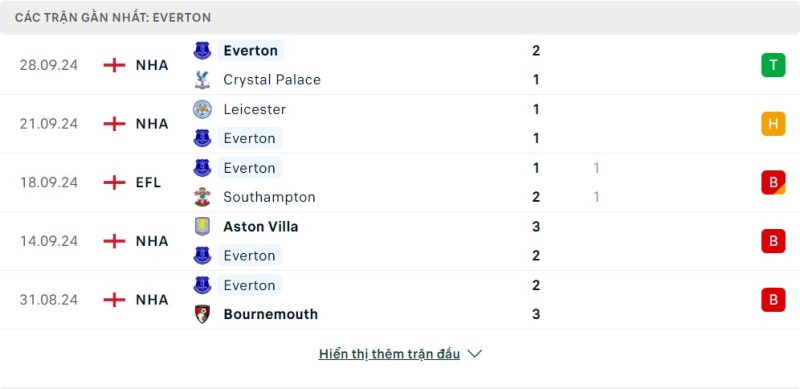Click the Southampton club crest icon
Viewport: 800px width, 389px height.
[203, 197]
